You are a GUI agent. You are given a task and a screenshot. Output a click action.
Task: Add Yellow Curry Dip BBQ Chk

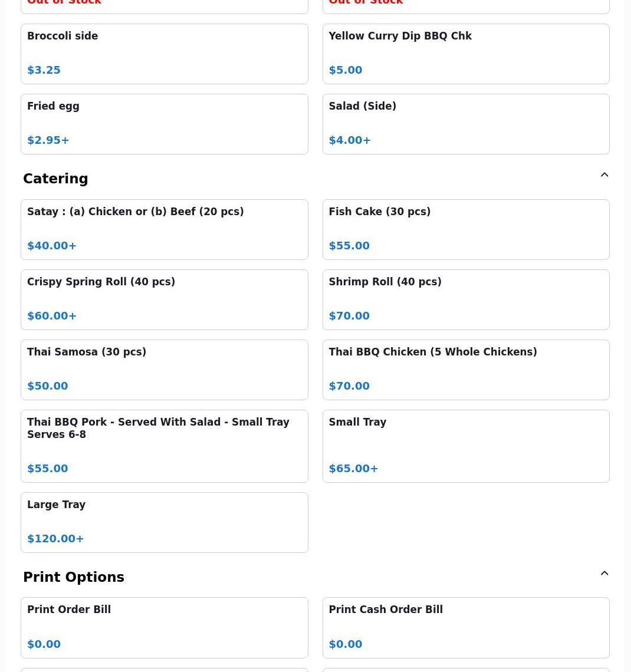(466, 54)
